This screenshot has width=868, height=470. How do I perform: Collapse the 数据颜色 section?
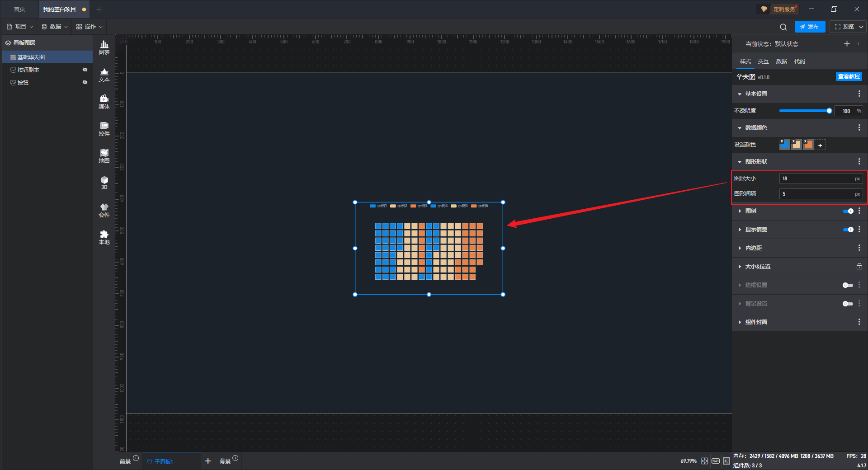click(x=740, y=128)
